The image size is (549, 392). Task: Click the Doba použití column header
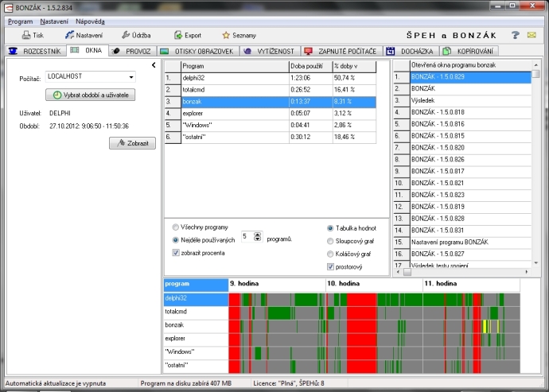click(x=311, y=66)
